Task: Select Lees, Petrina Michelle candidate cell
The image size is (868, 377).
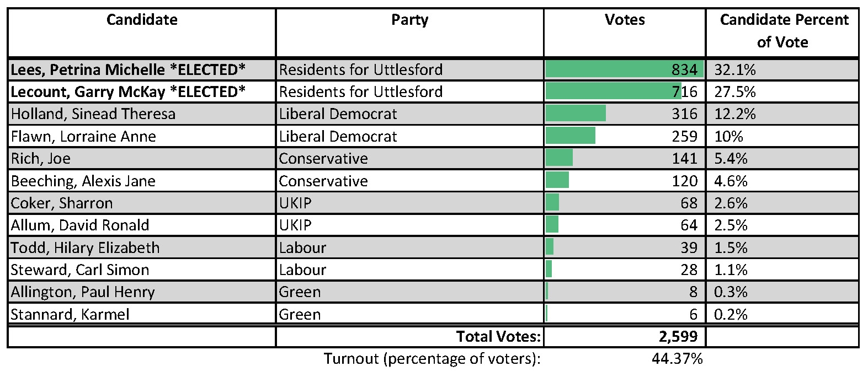Action: tap(128, 70)
